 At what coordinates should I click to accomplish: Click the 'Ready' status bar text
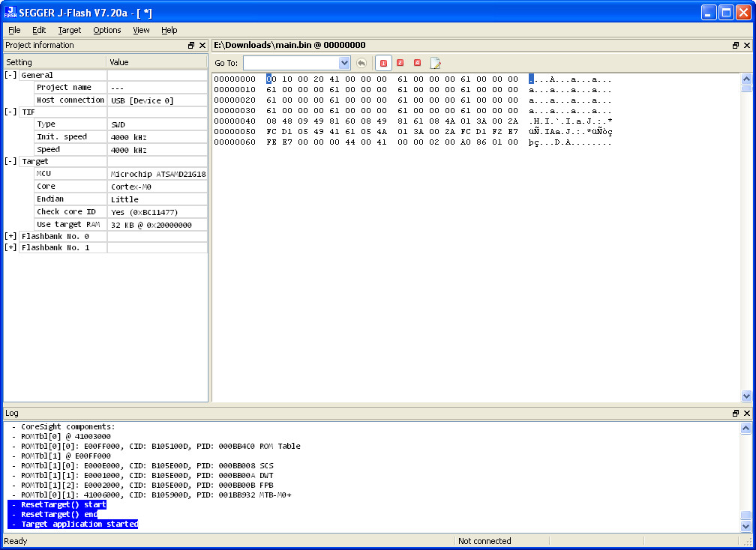click(16, 541)
